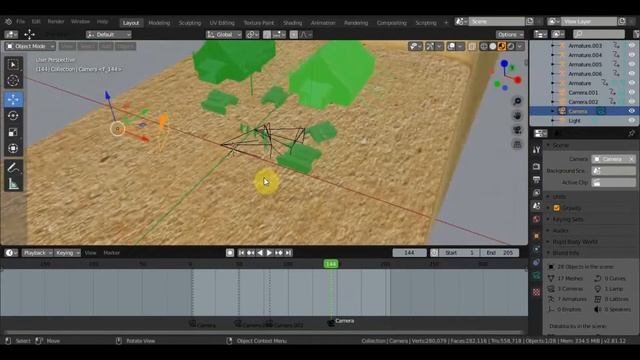Toggle visibility of Armature.005
The image size is (640, 360).
632,64
